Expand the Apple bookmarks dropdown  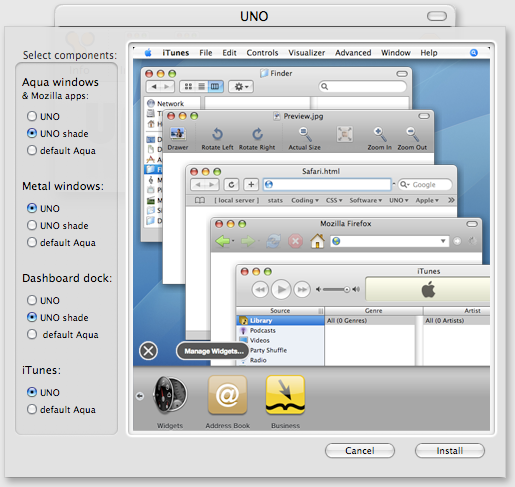click(427, 200)
